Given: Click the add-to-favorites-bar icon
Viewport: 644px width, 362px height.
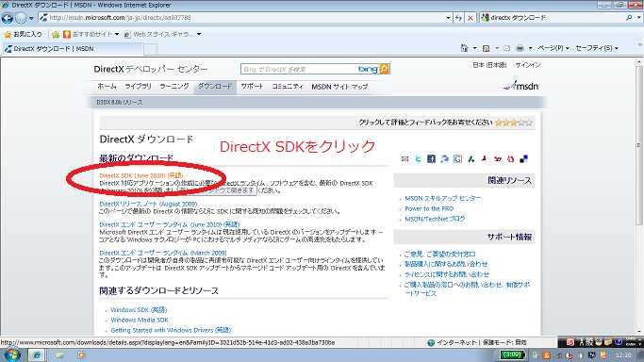Looking at the screenshot, I should tap(56, 35).
